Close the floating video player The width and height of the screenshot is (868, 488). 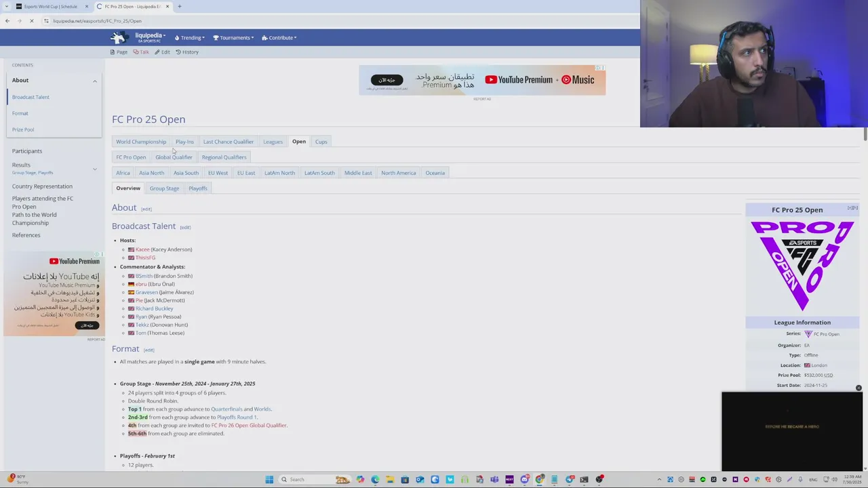tap(859, 388)
